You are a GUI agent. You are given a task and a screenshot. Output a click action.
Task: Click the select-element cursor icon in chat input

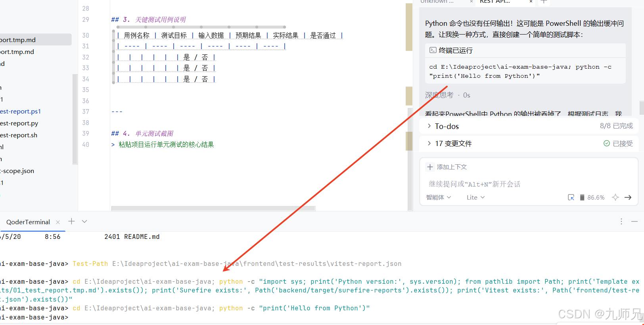pyautogui.click(x=571, y=197)
